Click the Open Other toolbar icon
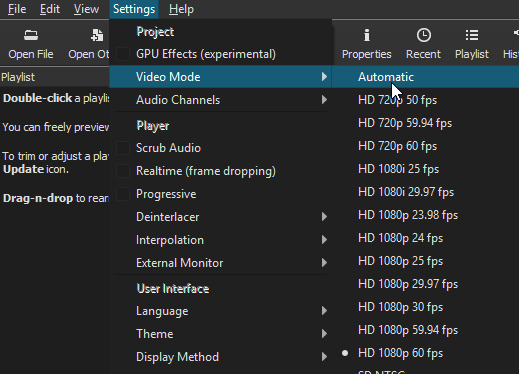Viewport: 519px width, 374px height. [97, 35]
